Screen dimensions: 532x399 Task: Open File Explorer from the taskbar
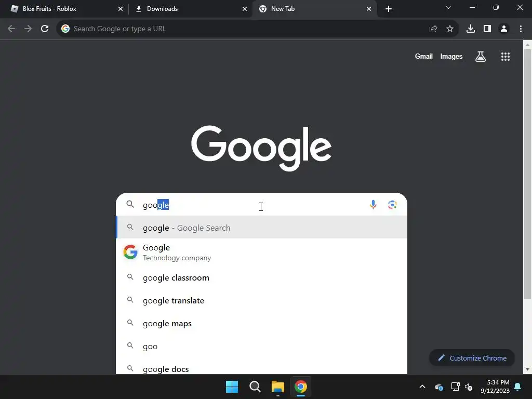pos(277,387)
